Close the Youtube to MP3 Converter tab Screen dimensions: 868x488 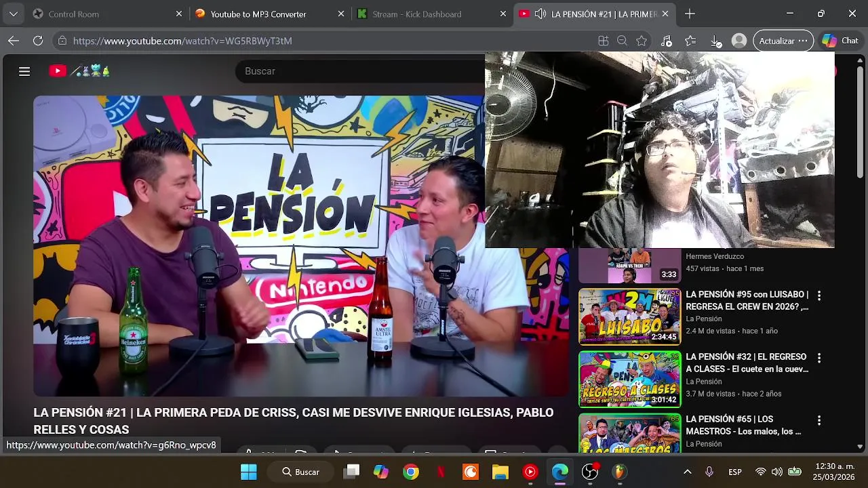coord(341,14)
